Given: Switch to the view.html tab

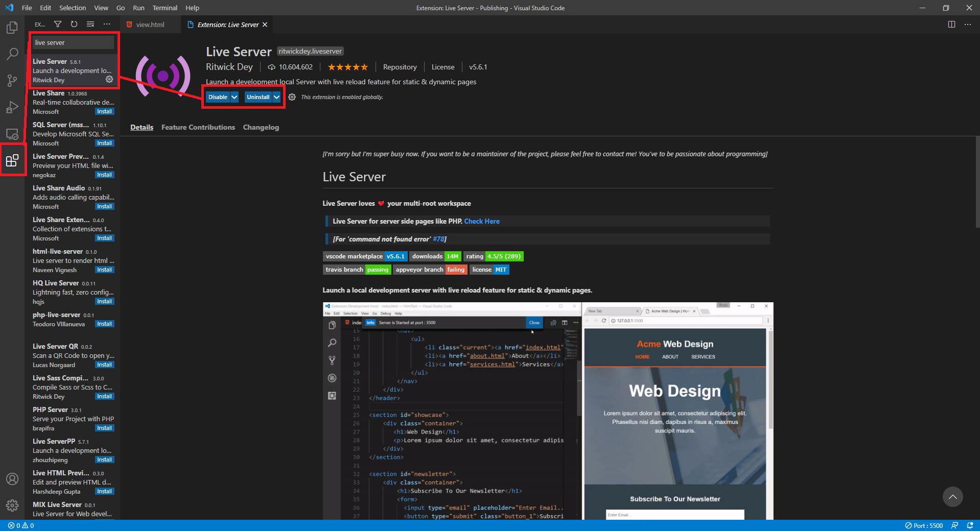Looking at the screenshot, I should 150,25.
